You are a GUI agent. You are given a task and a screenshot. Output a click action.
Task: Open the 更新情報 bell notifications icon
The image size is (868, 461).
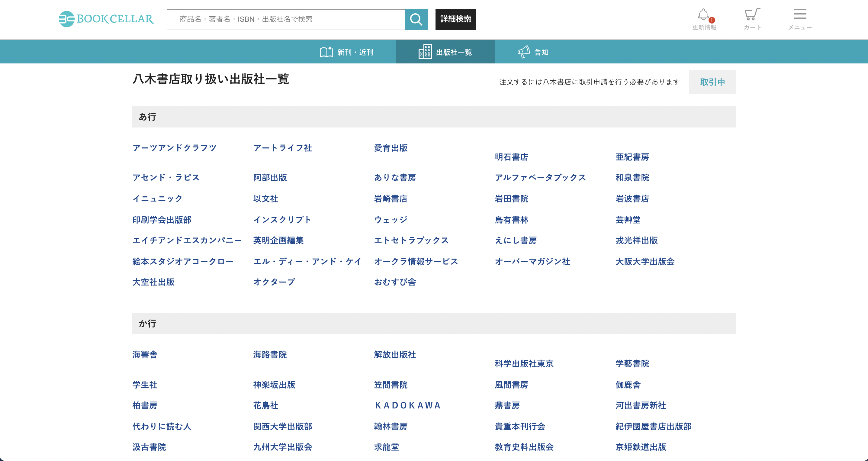[x=704, y=15]
